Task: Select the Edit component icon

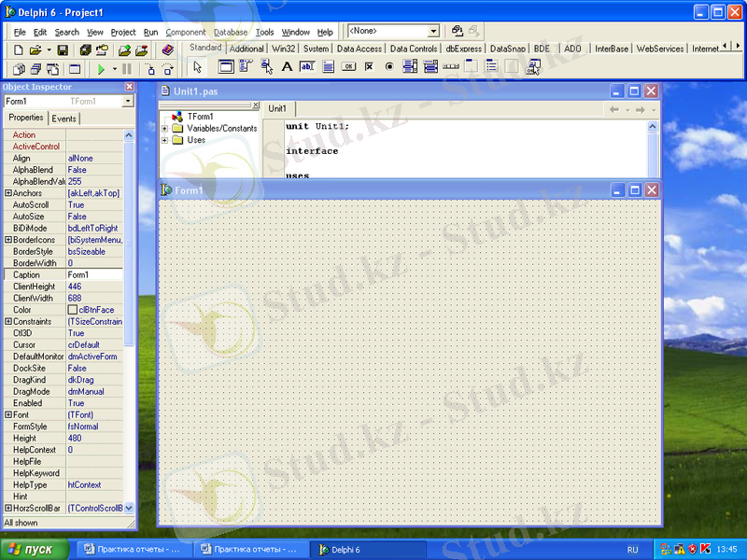Action: 307,66
